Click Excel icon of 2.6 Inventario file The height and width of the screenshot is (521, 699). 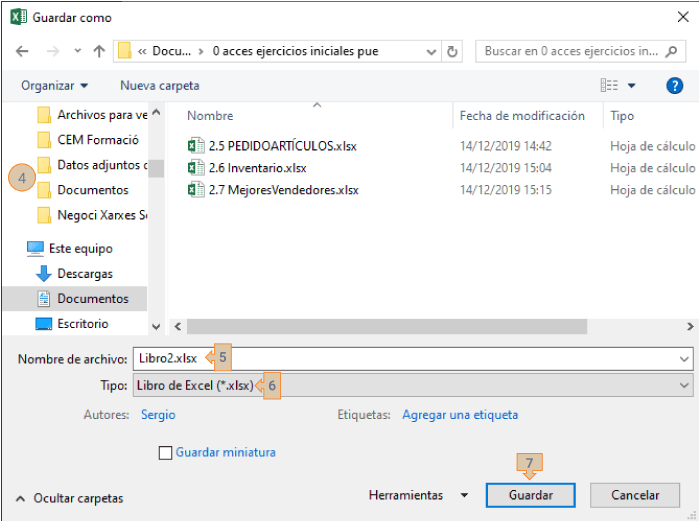[x=196, y=168]
